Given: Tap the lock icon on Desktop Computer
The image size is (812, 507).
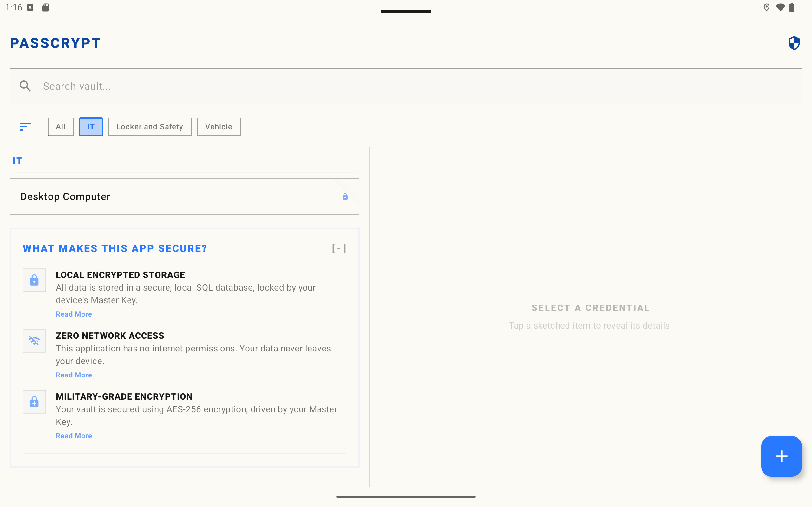Looking at the screenshot, I should (345, 196).
